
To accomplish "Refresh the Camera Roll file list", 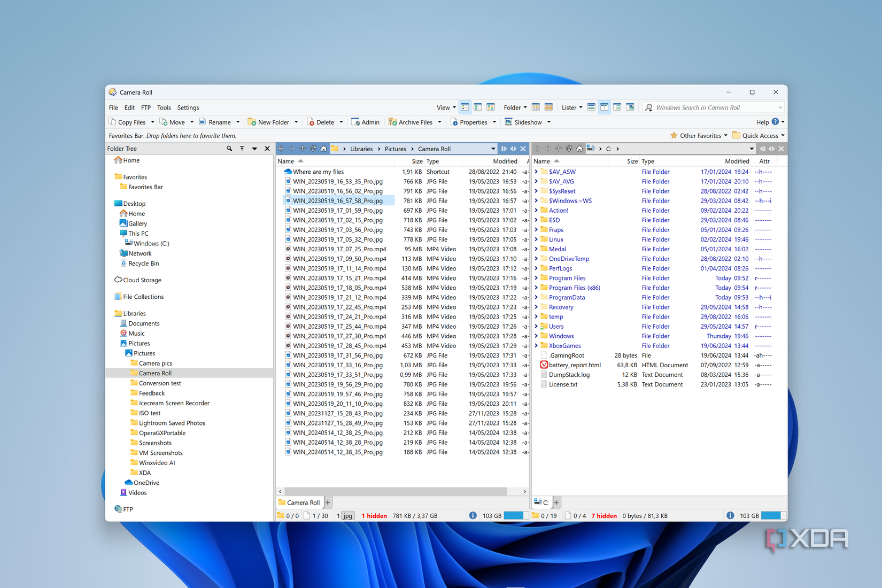I will (x=313, y=149).
